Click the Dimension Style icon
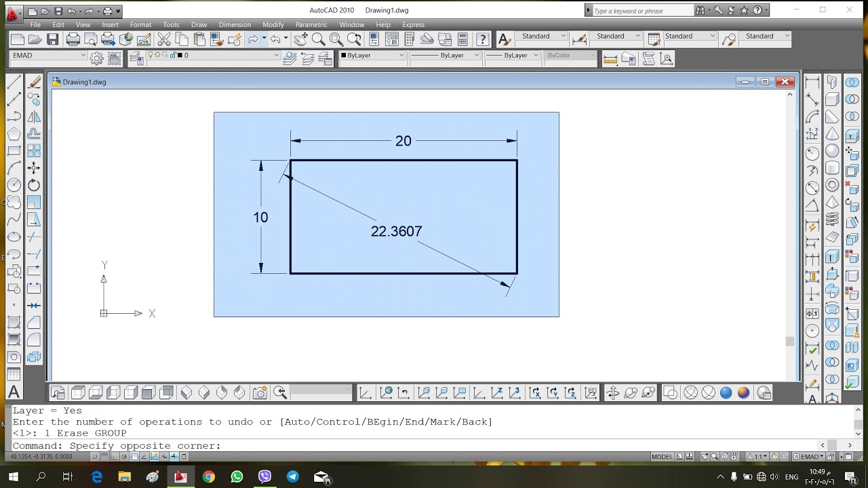This screenshot has height=488, width=868. 578,39
